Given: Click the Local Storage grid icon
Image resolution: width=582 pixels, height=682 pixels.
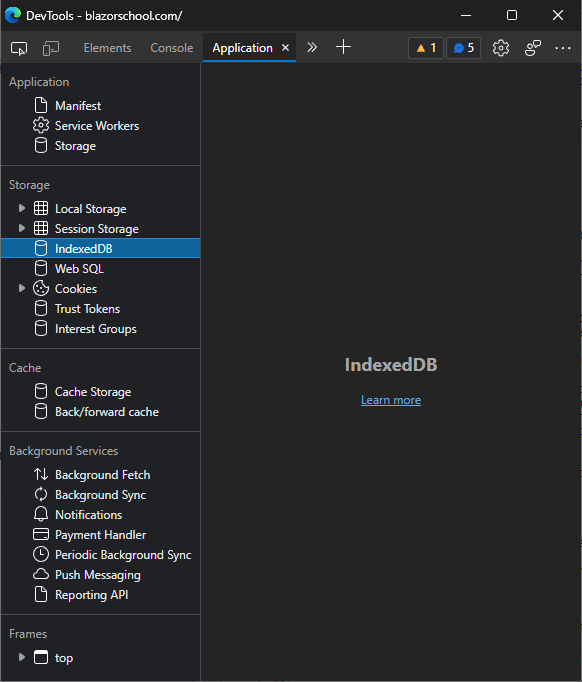Looking at the screenshot, I should (x=41, y=209).
